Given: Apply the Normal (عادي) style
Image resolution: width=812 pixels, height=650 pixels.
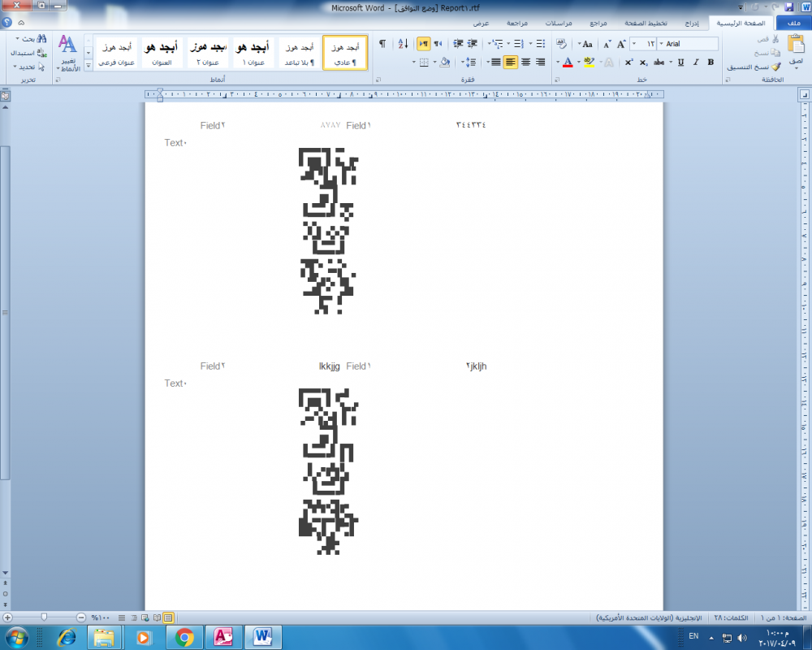Looking at the screenshot, I should pos(345,52).
